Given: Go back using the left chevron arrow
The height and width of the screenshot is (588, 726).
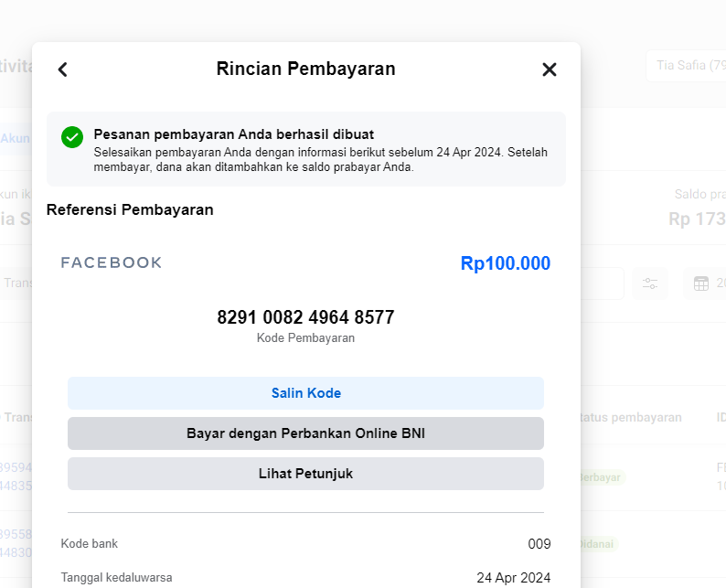Looking at the screenshot, I should point(63,69).
